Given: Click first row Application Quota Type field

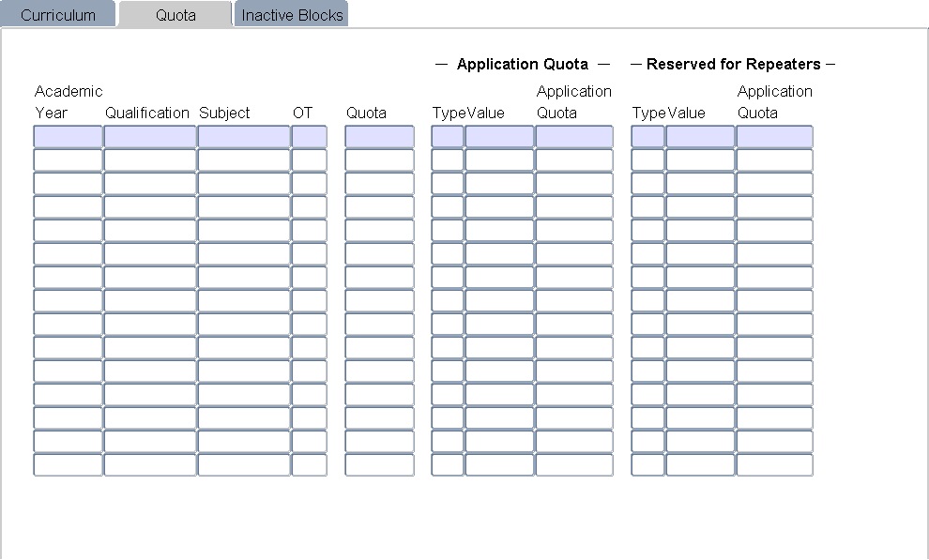Looking at the screenshot, I should pyautogui.click(x=448, y=137).
